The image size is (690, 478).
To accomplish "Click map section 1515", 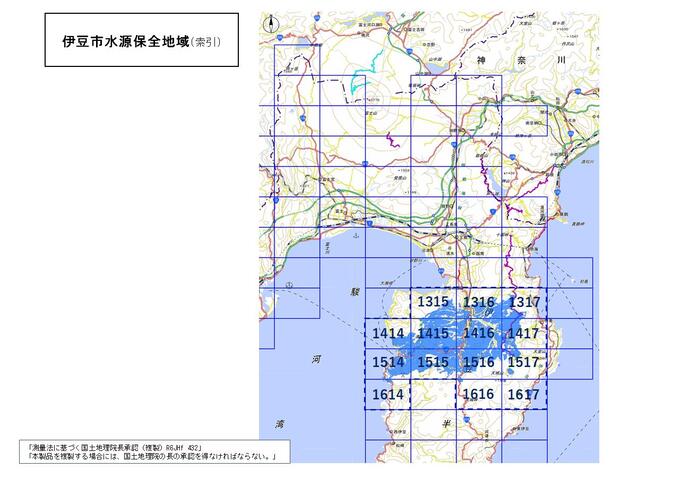I will click(433, 364).
